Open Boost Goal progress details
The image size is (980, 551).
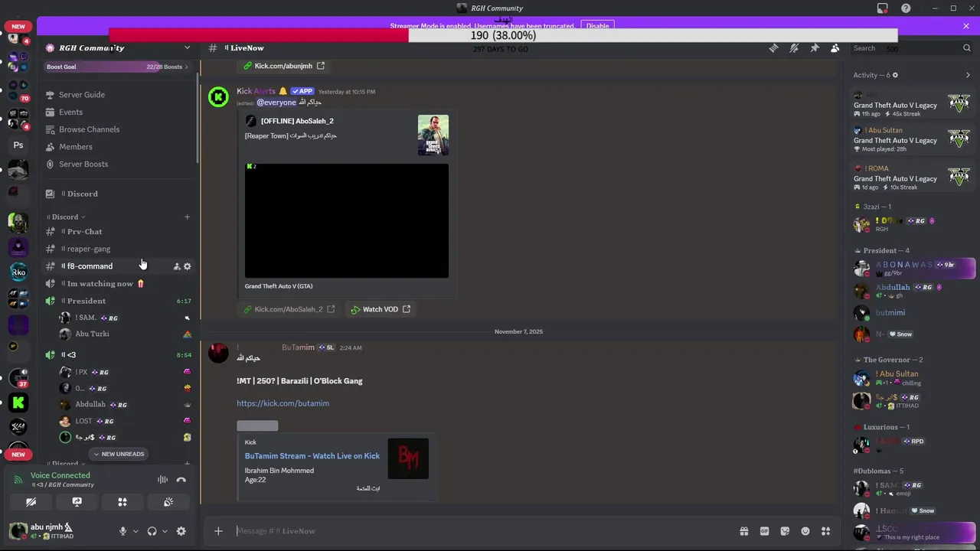(118, 67)
